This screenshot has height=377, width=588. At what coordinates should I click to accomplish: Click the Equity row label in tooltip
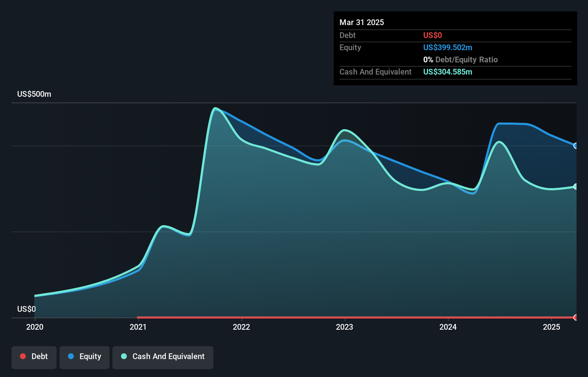(350, 47)
